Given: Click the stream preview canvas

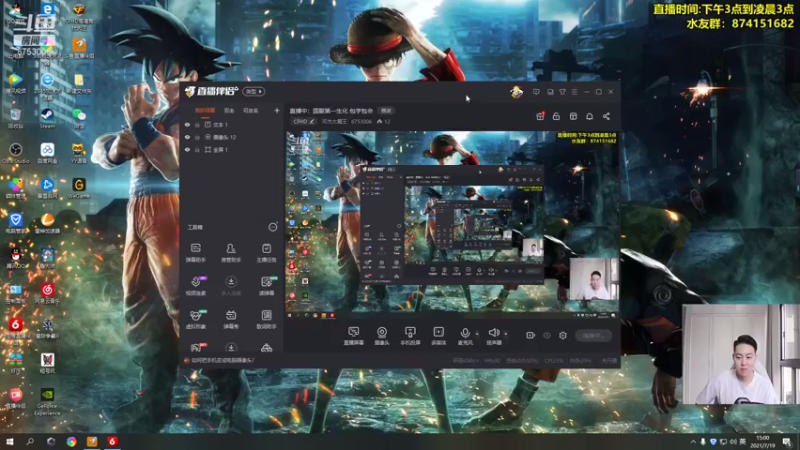Looking at the screenshot, I should coord(452,225).
